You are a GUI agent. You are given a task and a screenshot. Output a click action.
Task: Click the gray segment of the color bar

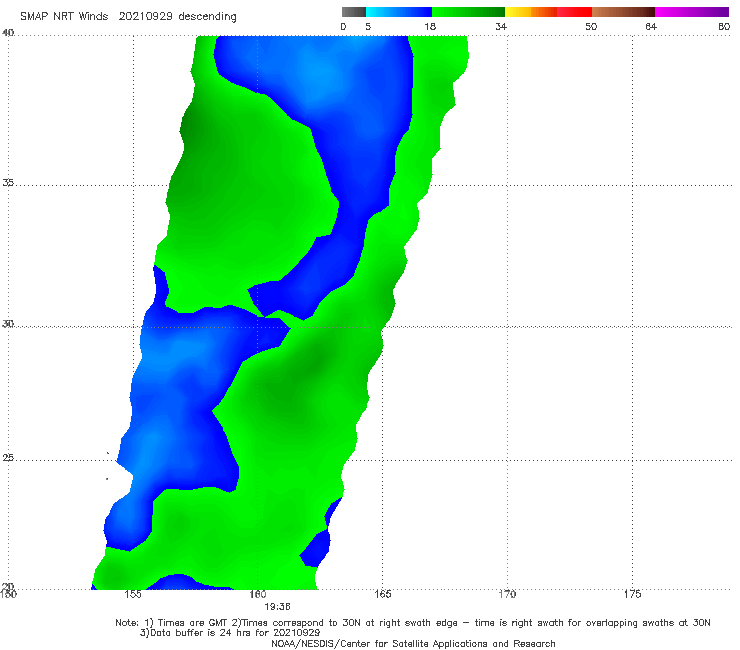click(353, 12)
